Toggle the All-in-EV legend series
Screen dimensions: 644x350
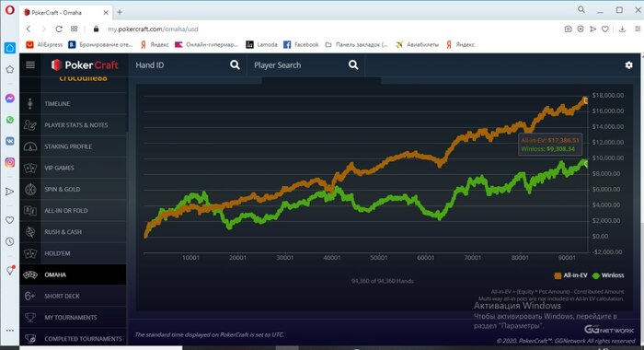click(571, 275)
